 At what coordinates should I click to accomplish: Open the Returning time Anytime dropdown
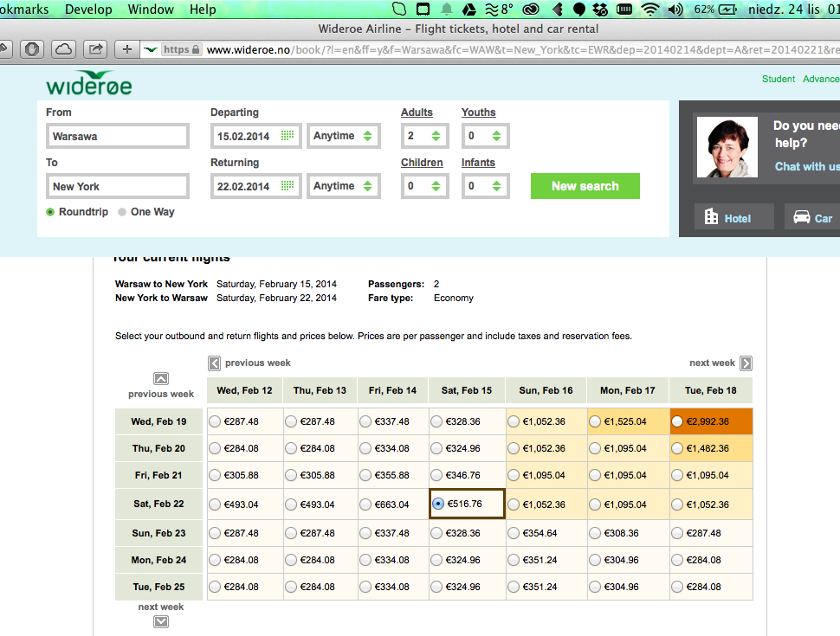pyautogui.click(x=344, y=186)
